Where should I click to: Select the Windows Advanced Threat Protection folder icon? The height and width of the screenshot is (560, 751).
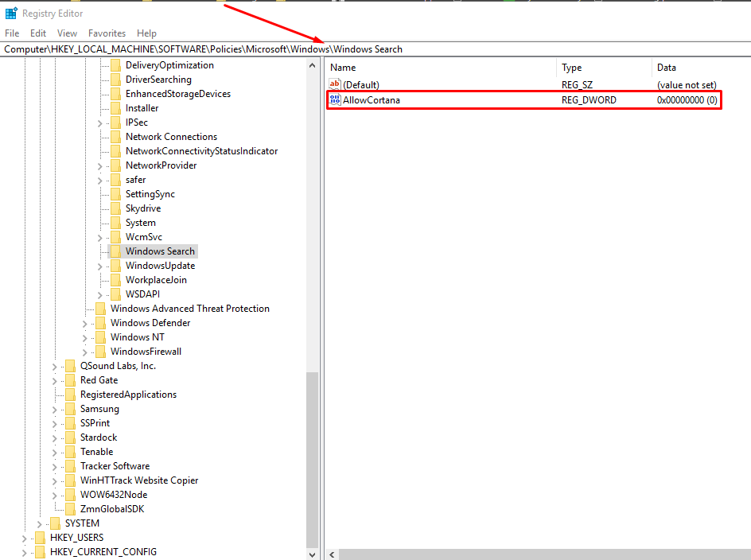pos(100,309)
